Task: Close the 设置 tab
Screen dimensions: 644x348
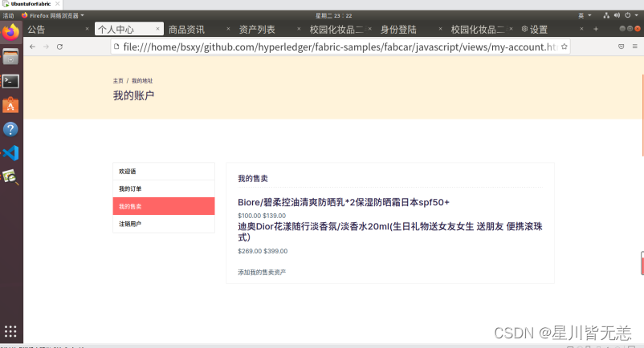Action: coord(581,29)
